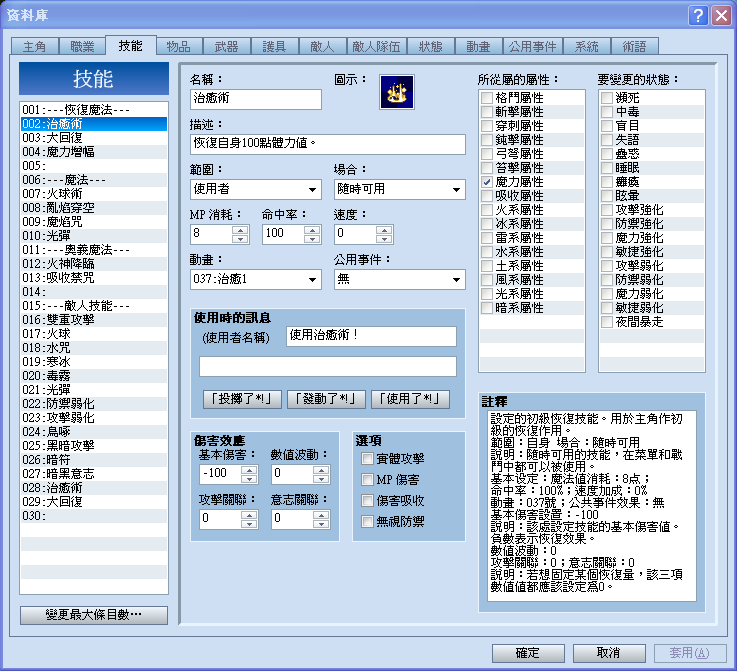The image size is (737, 671).
Task: Open the 場合 dropdown showing 隨時可用
Action: coord(400,189)
